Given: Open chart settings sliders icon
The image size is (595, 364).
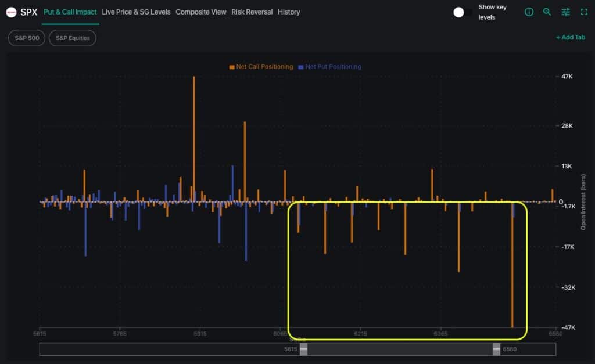Looking at the screenshot, I should (x=565, y=12).
